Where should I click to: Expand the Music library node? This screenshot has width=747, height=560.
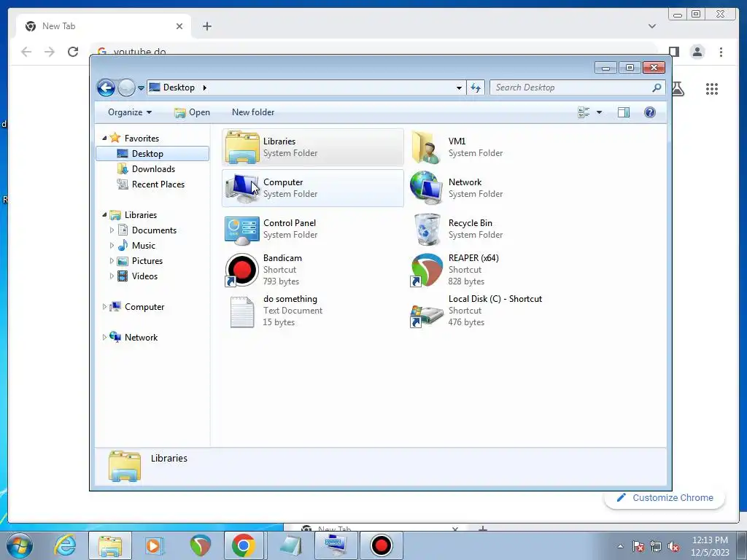[x=112, y=245]
